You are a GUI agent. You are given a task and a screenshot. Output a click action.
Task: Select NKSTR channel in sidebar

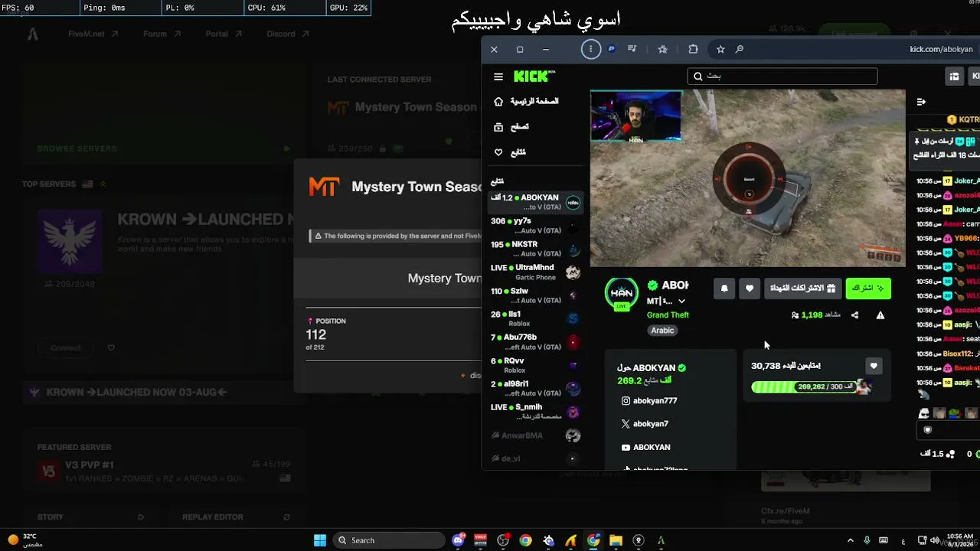[x=536, y=249]
